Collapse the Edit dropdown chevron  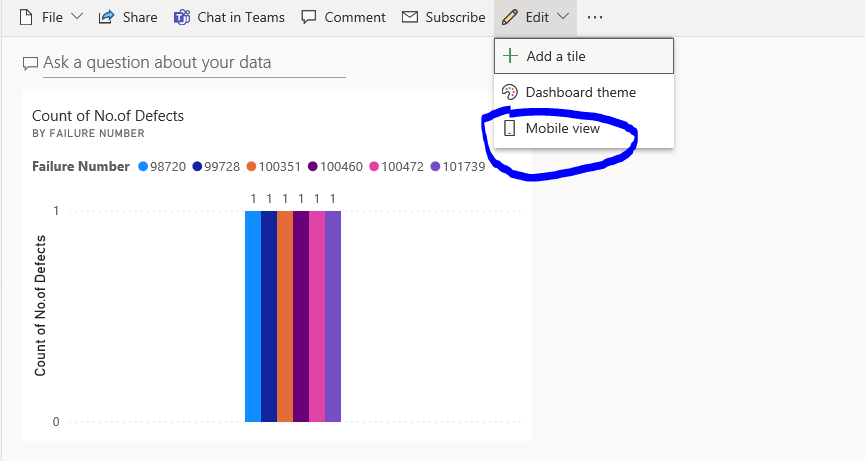(x=563, y=17)
